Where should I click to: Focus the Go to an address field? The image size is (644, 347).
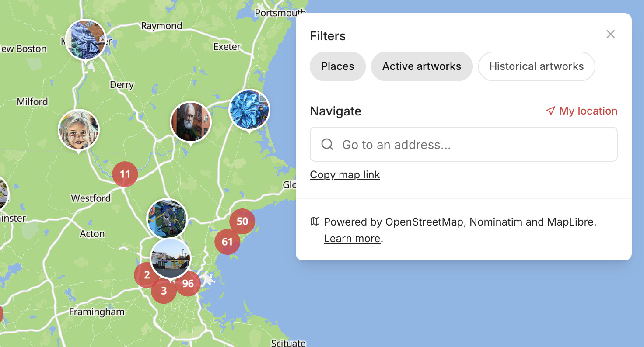(464, 145)
